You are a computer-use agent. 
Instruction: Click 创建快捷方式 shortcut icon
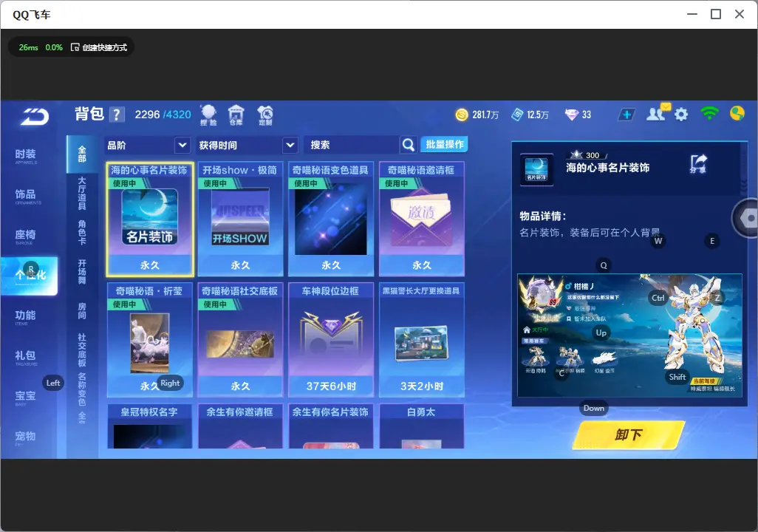pos(75,47)
